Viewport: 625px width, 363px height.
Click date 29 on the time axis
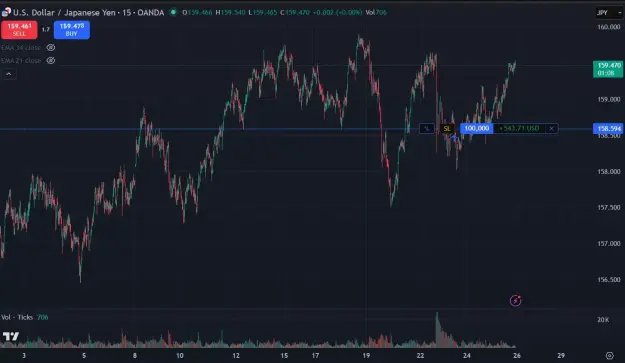pos(561,355)
